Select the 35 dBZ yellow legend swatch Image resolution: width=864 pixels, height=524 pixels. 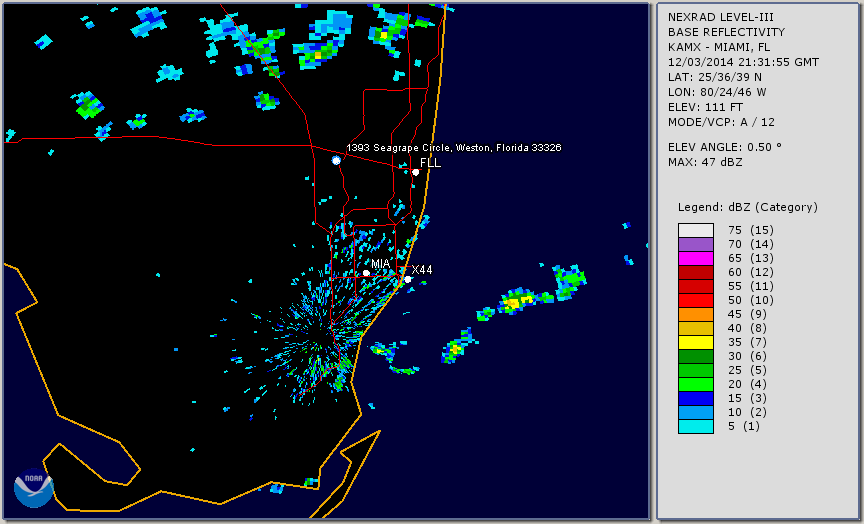coord(696,342)
